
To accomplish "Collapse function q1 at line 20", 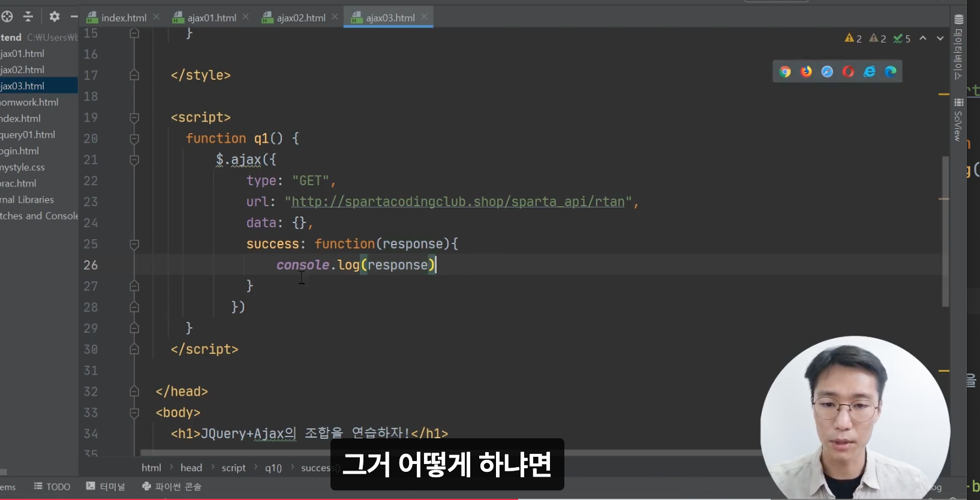I will click(x=134, y=138).
